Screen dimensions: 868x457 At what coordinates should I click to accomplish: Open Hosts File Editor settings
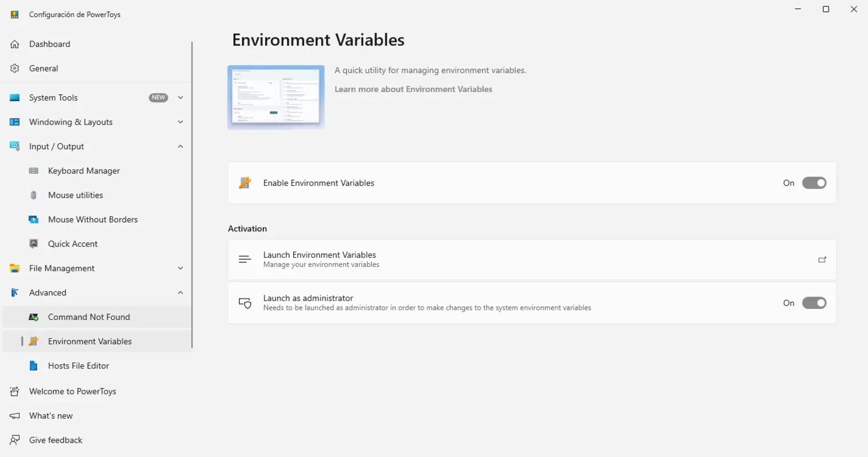point(96,366)
